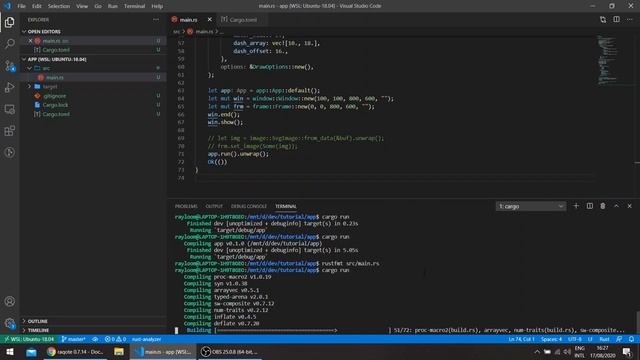640x360 pixels.
Task: Create a new terminal with plus icon
Action: coord(576,206)
